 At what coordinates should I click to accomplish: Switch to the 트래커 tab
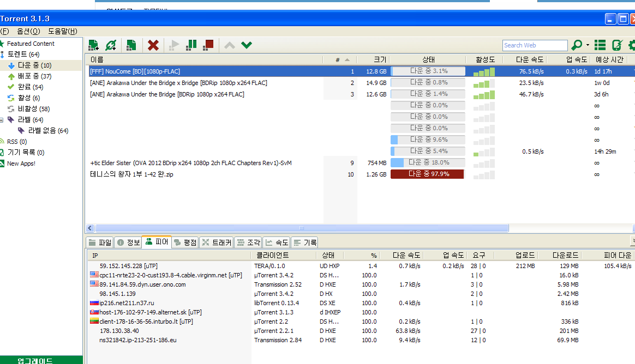coord(216,242)
